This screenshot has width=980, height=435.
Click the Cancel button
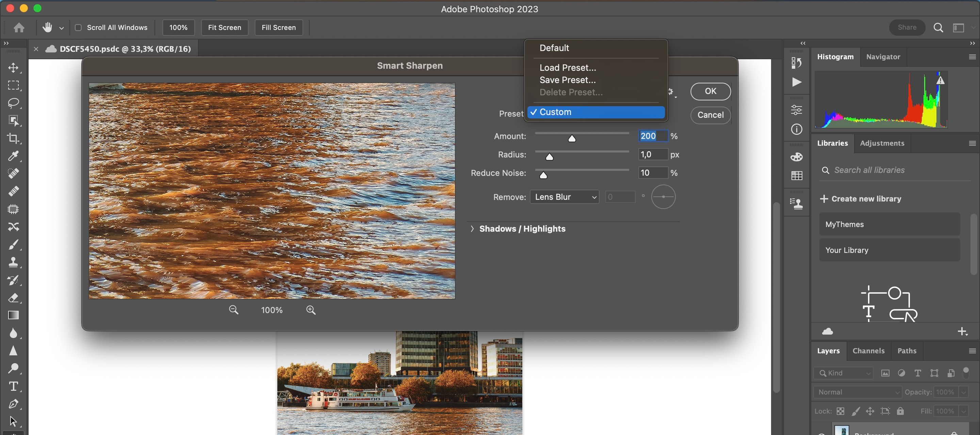tap(710, 115)
